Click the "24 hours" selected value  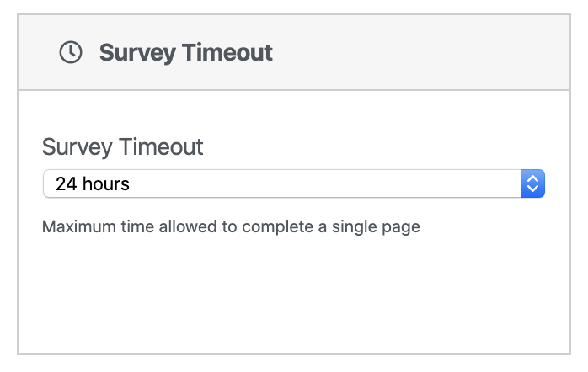pos(93,183)
